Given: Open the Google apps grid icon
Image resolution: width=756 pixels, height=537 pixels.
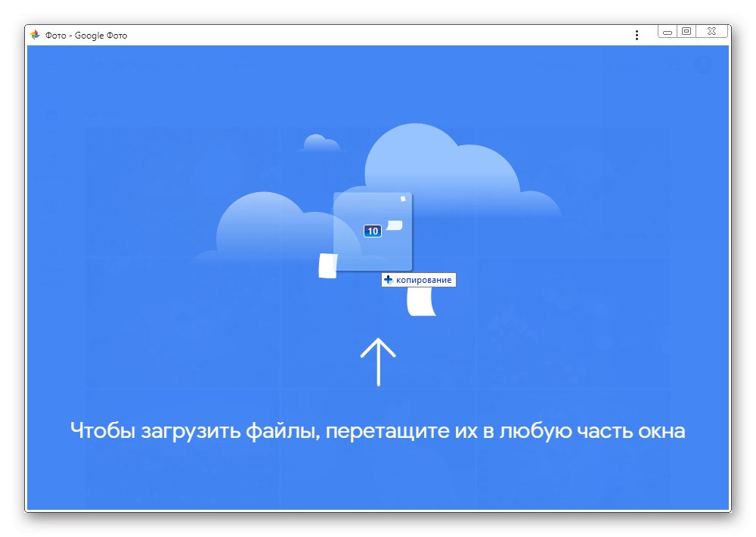Looking at the screenshot, I should pos(675,65).
